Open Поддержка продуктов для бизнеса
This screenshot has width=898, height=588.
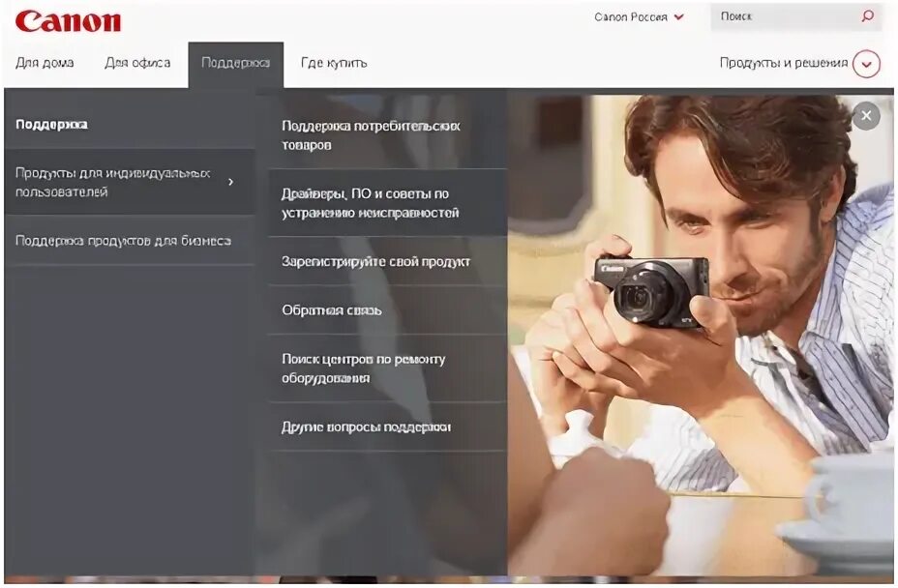123,240
